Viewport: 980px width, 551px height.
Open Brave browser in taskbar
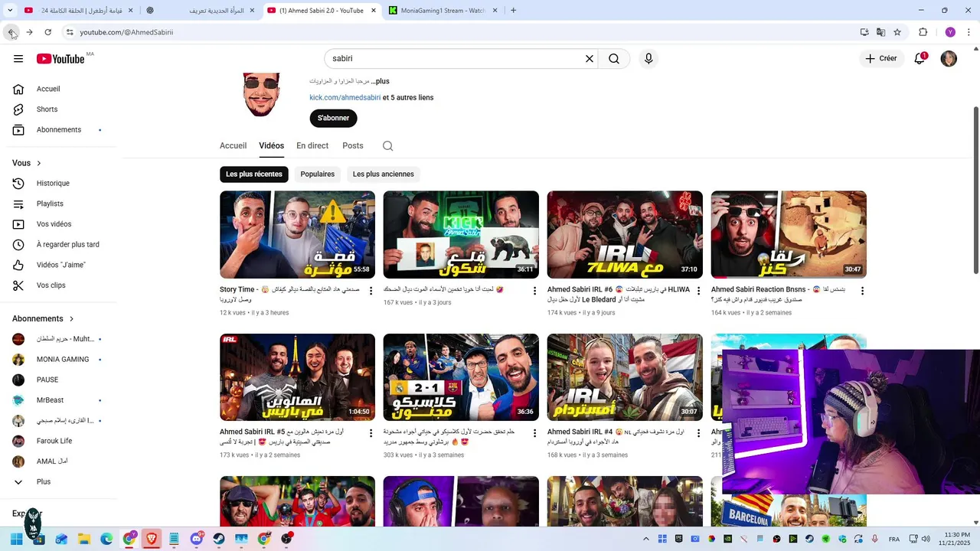[x=152, y=539]
